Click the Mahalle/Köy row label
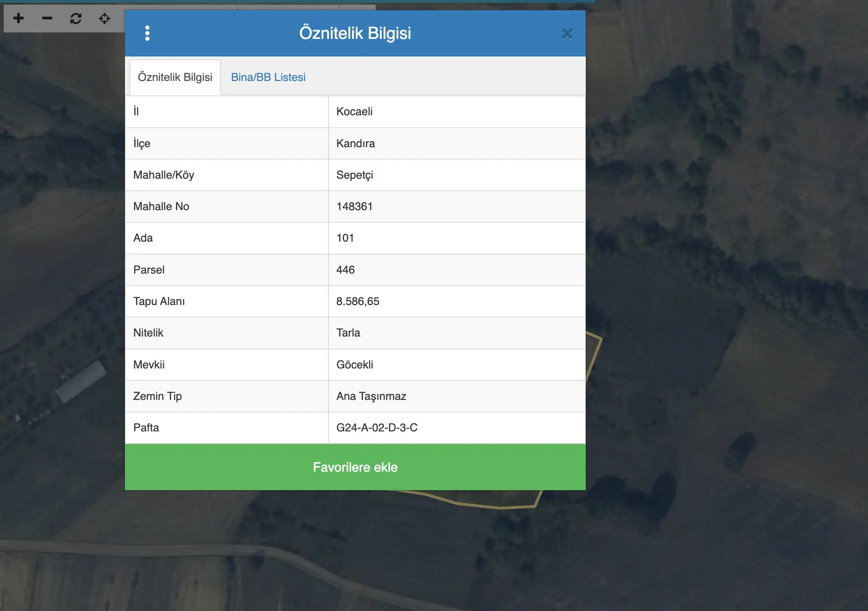868x611 pixels. click(164, 175)
